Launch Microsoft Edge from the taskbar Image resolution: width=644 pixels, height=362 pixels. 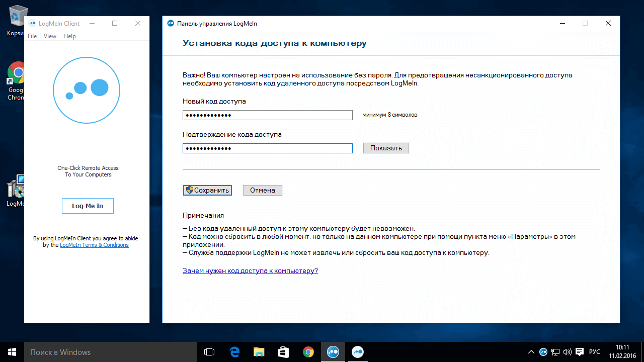click(234, 352)
